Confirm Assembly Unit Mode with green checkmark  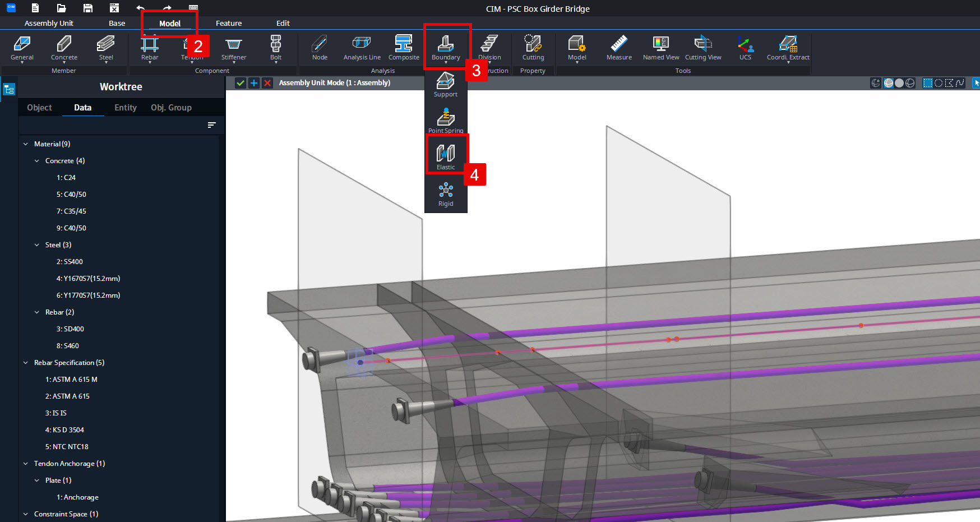point(241,82)
